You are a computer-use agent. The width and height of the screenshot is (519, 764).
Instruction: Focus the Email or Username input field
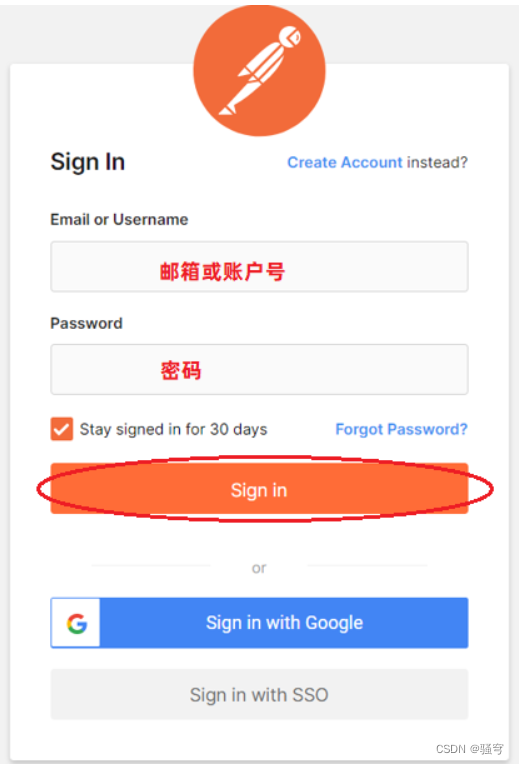pos(259,267)
